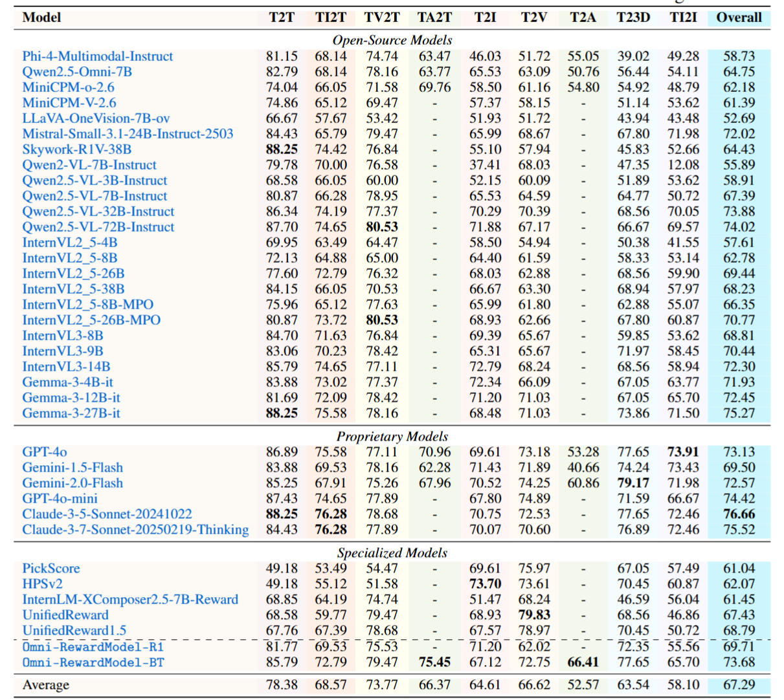Open the InternVL2_5-26B link
This screenshot has height=700, width=784.
73,274
